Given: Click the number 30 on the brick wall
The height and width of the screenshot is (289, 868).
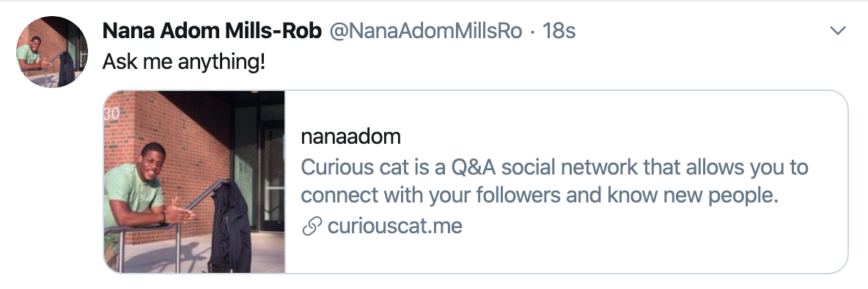Looking at the screenshot, I should pyautogui.click(x=111, y=114).
